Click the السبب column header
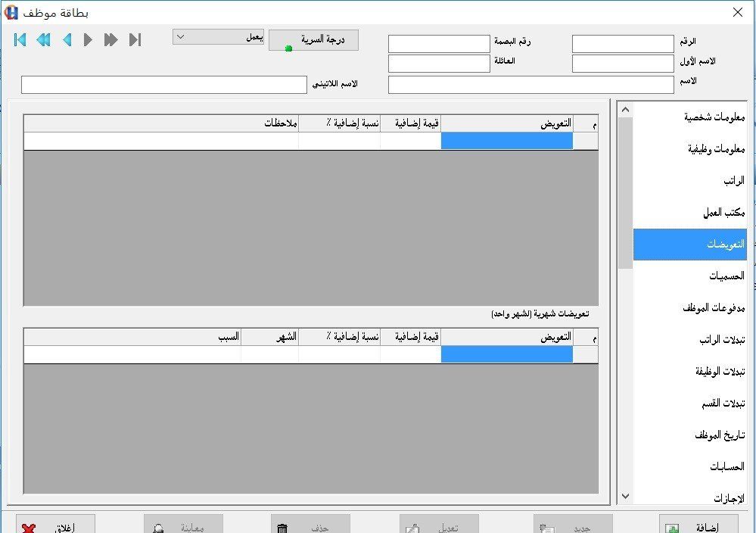The height and width of the screenshot is (533, 756). coord(132,337)
